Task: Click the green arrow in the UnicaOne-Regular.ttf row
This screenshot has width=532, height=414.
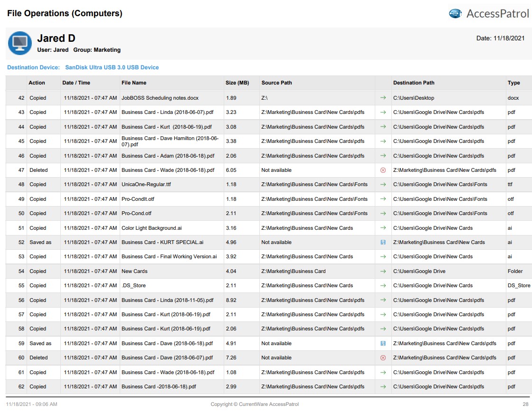Action: (383, 184)
